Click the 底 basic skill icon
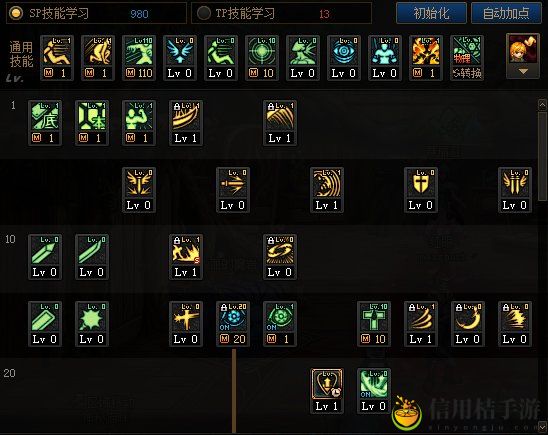The width and height of the screenshot is (548, 435). [x=45, y=123]
